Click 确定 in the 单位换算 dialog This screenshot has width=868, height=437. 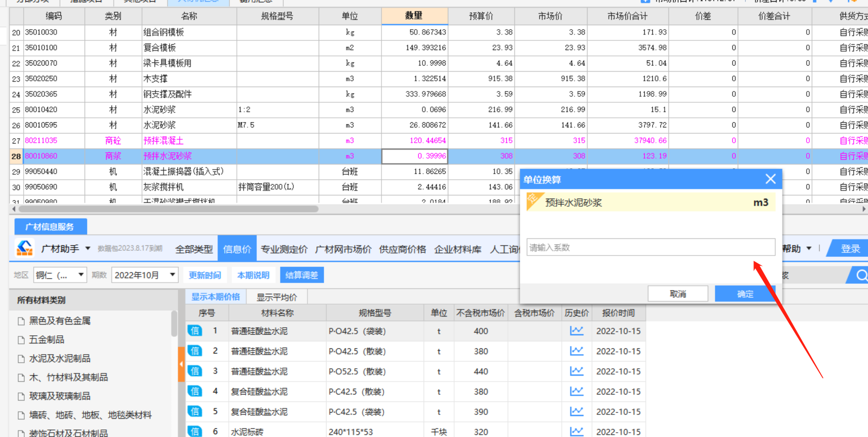pos(745,294)
